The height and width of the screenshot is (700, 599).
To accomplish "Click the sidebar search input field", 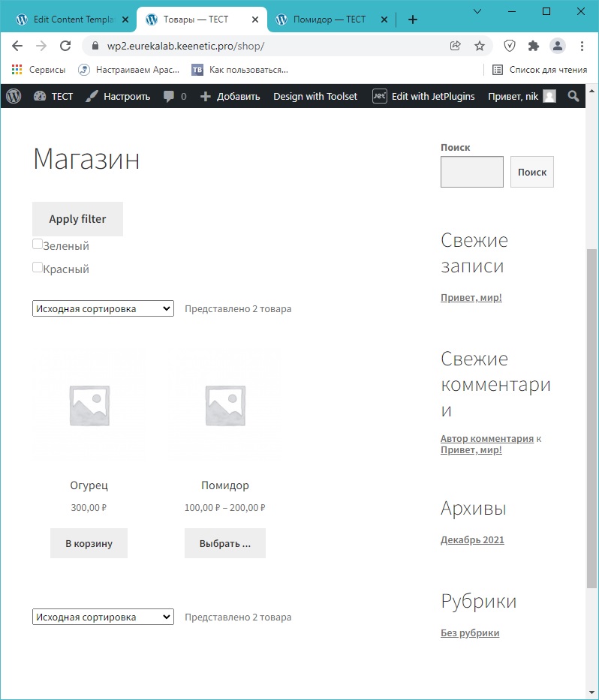I will (471, 172).
